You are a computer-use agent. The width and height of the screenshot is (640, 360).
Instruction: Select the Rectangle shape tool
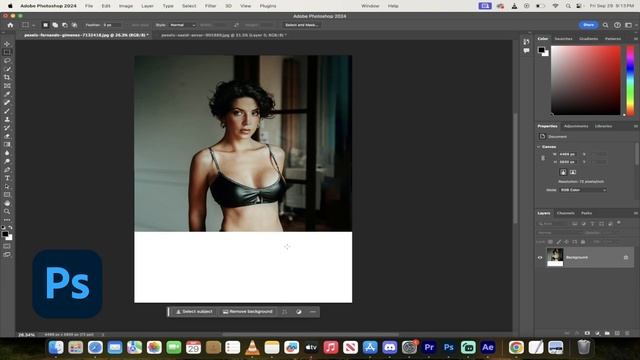pos(7,195)
